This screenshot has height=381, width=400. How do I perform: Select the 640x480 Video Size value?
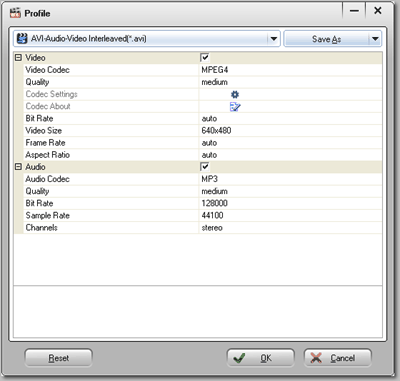coord(216,131)
